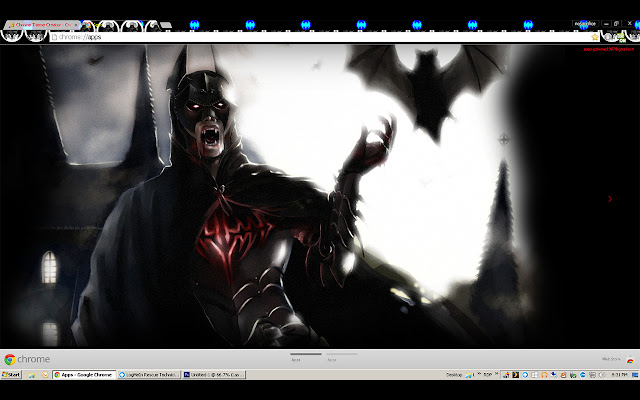The width and height of the screenshot is (640, 400).
Task: Click the red signed-in account text
Action: [x=609, y=49]
